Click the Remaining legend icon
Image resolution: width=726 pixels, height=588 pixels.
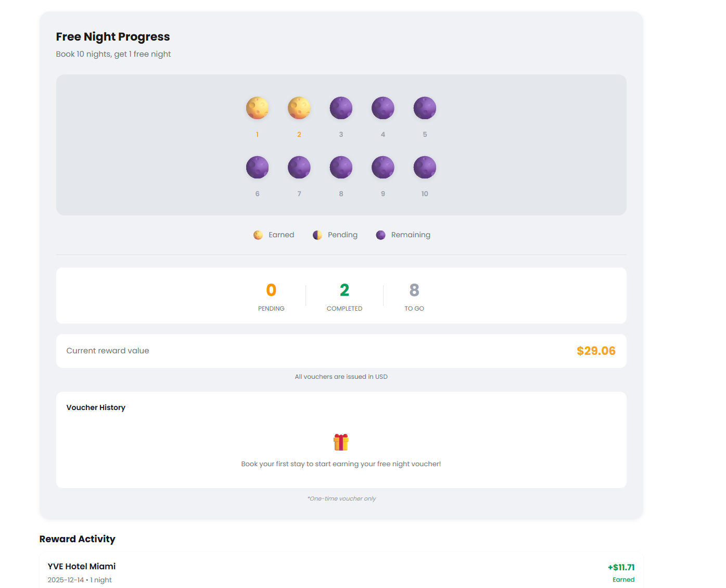[380, 235]
